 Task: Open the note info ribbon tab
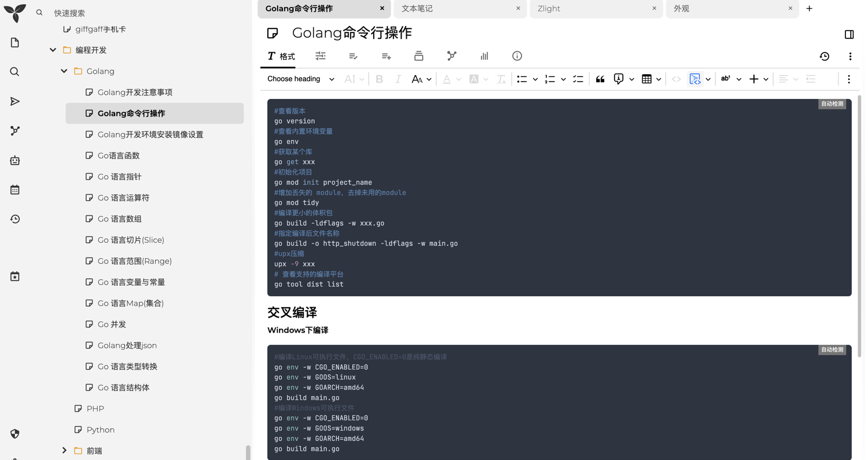tap(517, 56)
